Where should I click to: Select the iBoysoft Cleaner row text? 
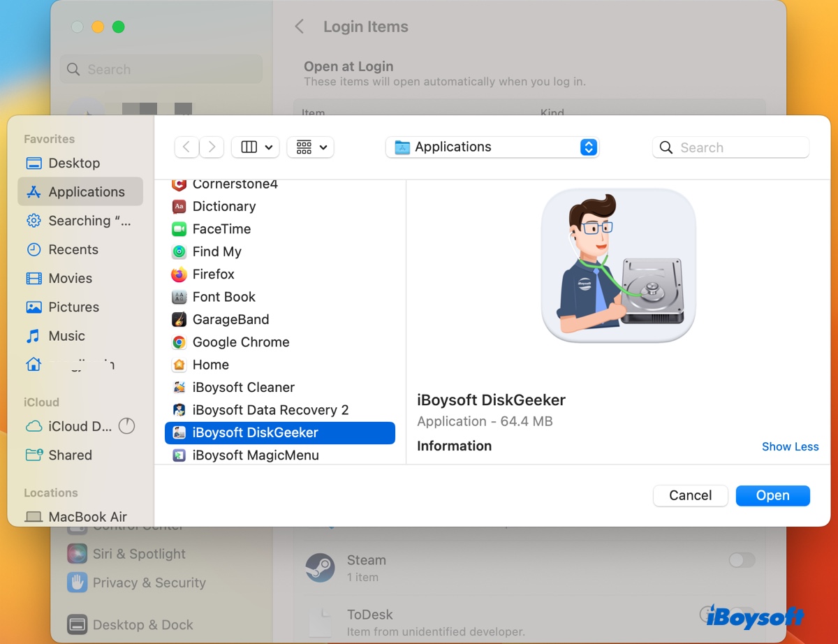click(x=244, y=388)
